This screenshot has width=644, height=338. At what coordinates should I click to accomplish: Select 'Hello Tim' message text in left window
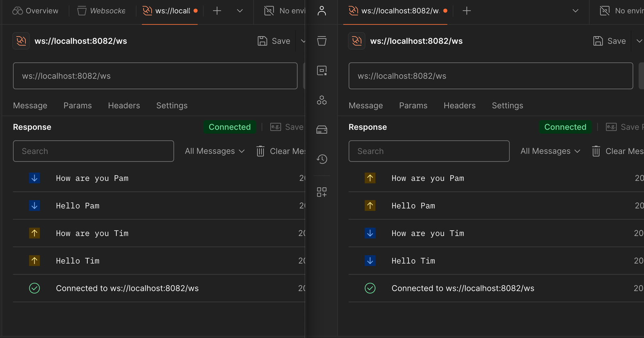pos(78,261)
